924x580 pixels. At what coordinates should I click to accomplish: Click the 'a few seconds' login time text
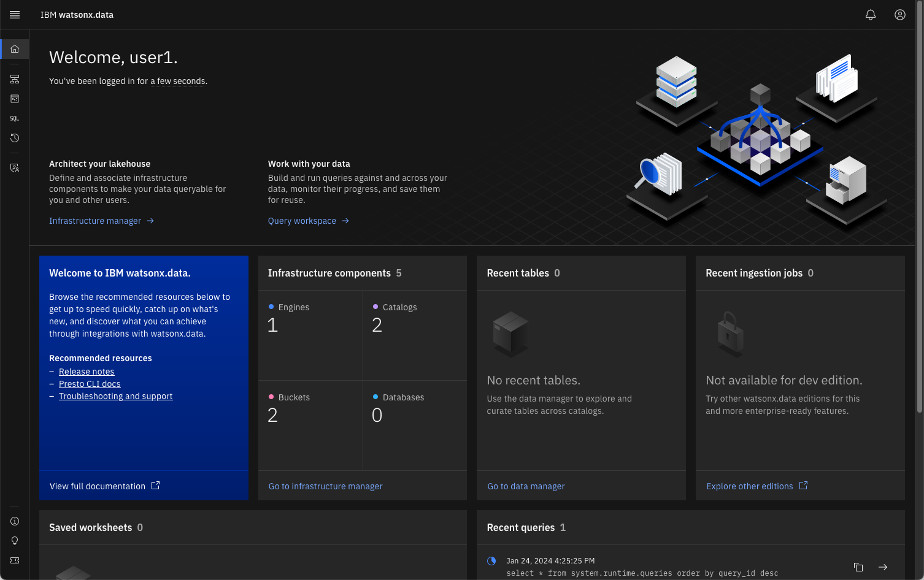(x=178, y=81)
